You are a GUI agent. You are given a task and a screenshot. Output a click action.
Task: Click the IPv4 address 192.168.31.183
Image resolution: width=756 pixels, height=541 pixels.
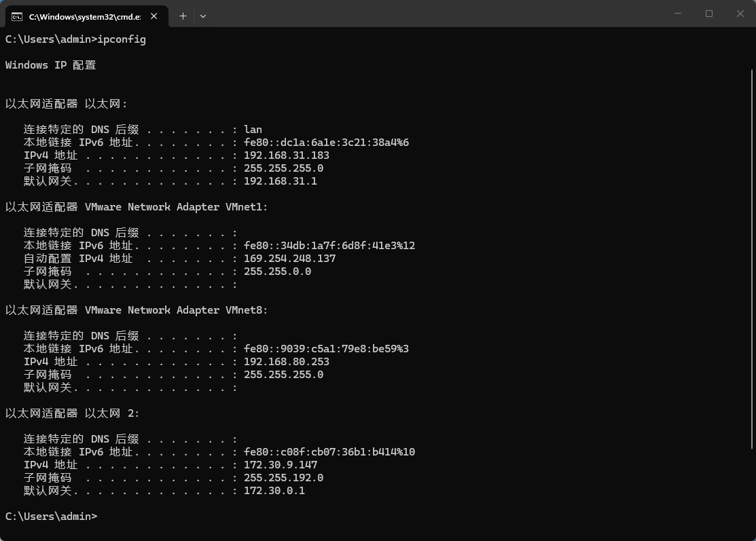click(287, 155)
